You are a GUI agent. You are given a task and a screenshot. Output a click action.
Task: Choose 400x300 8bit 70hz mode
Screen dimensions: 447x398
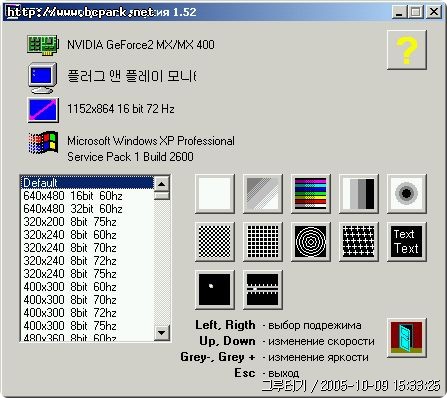point(87,300)
